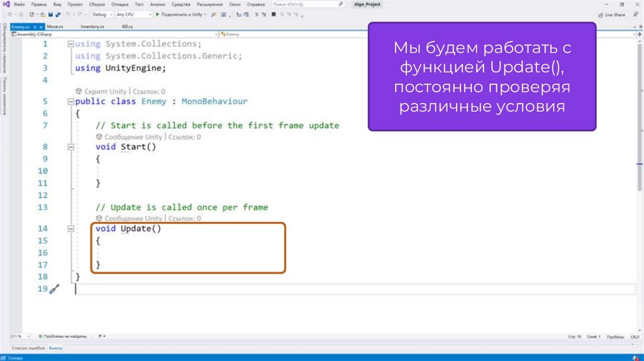Click Сообщение Unity above Update()

pos(133,218)
